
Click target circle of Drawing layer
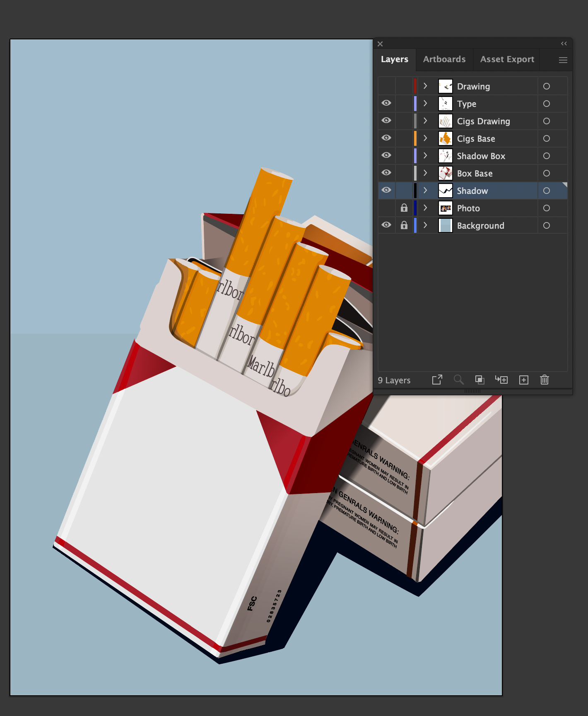547,86
